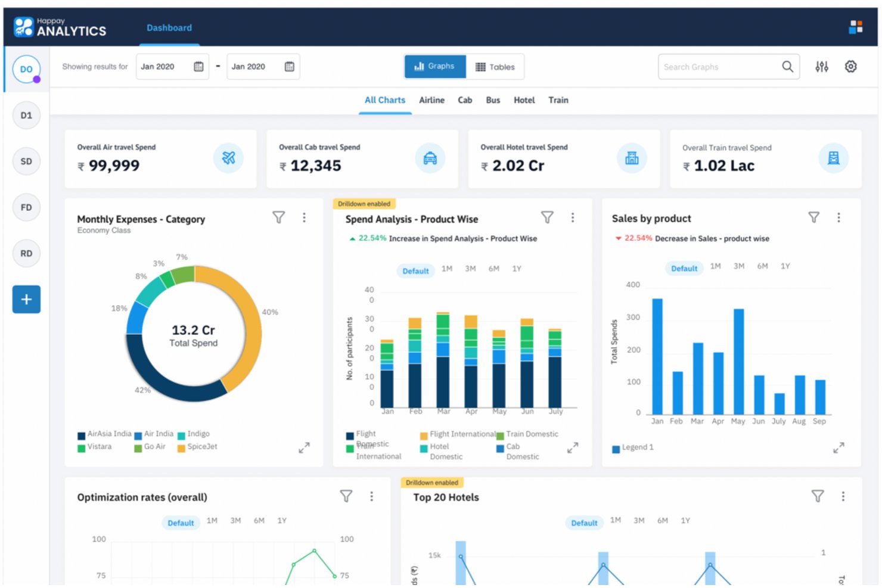Open the app switcher grid icon
This screenshot has height=588, width=882.
point(856,27)
